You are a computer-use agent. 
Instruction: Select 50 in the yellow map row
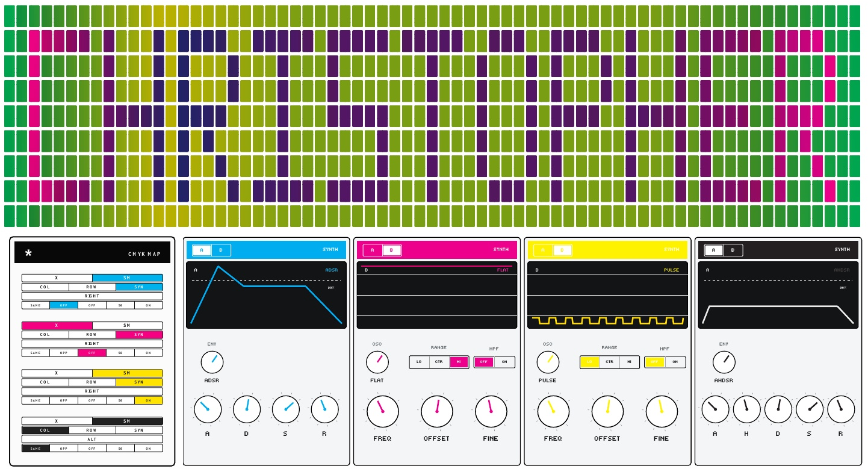point(120,400)
